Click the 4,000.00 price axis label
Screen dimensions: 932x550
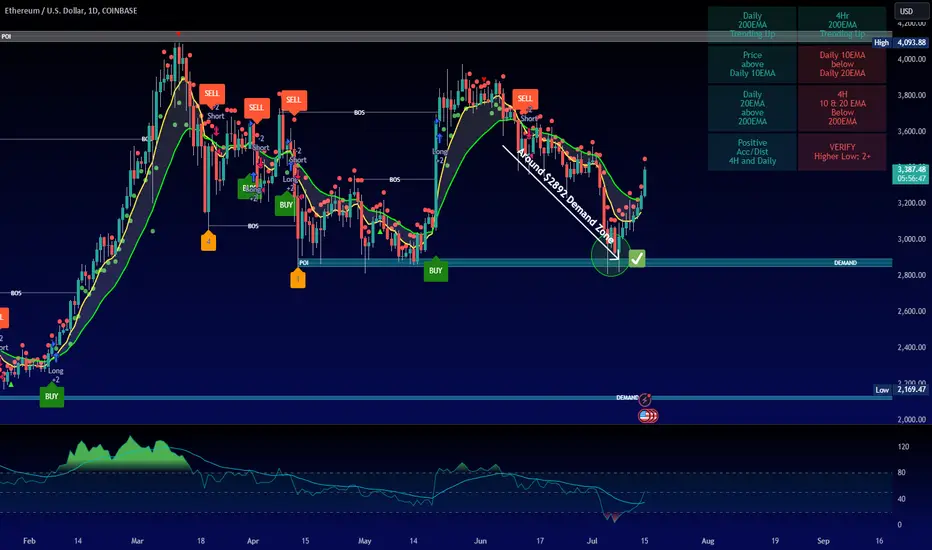pyautogui.click(x=911, y=59)
